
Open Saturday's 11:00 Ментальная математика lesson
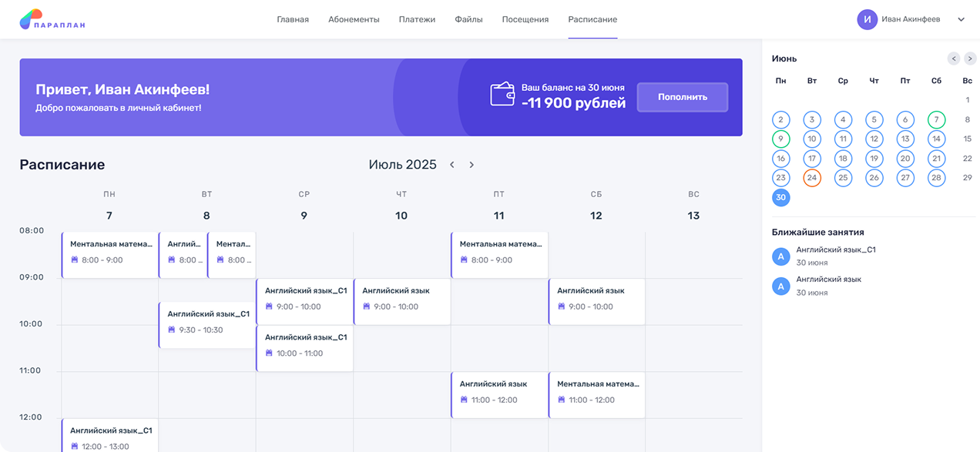click(596, 392)
